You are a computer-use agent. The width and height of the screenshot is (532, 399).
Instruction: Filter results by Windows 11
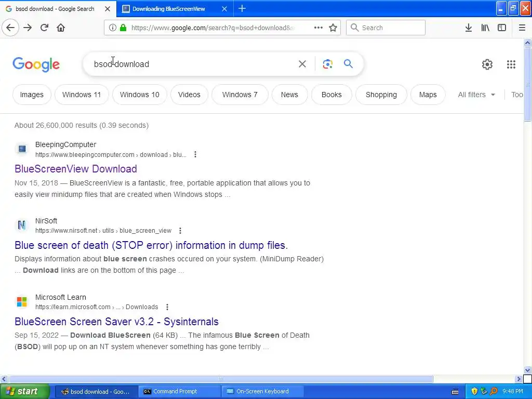tap(82, 95)
